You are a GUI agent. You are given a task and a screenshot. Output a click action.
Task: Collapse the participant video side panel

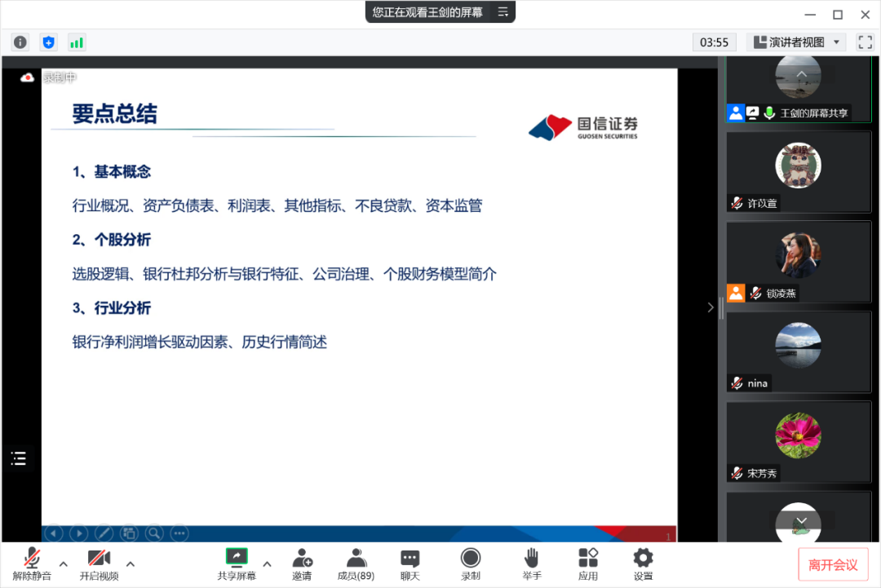click(x=710, y=307)
